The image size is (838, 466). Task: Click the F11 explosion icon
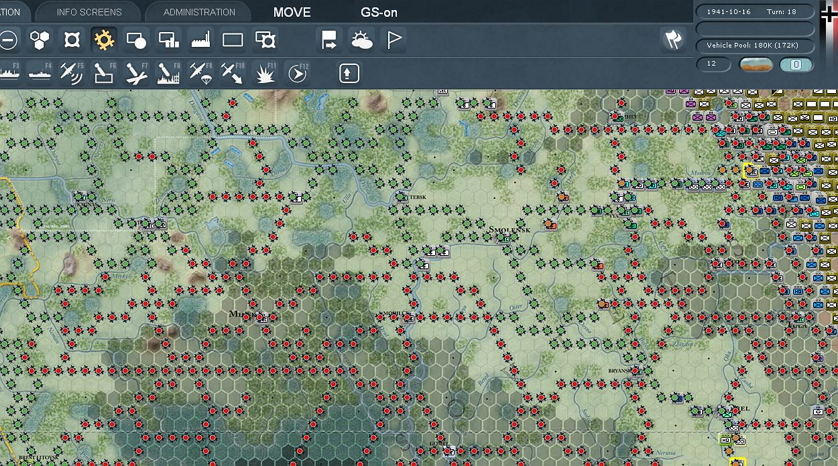coord(265,73)
